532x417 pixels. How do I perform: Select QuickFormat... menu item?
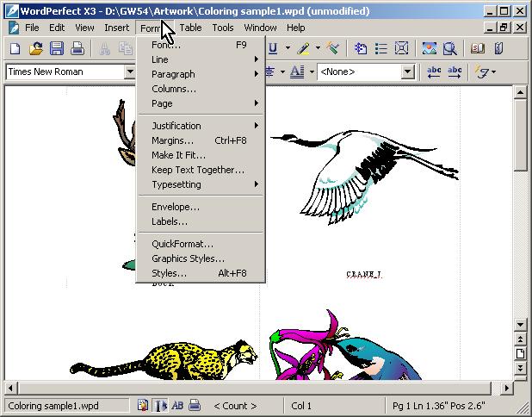tap(201, 244)
